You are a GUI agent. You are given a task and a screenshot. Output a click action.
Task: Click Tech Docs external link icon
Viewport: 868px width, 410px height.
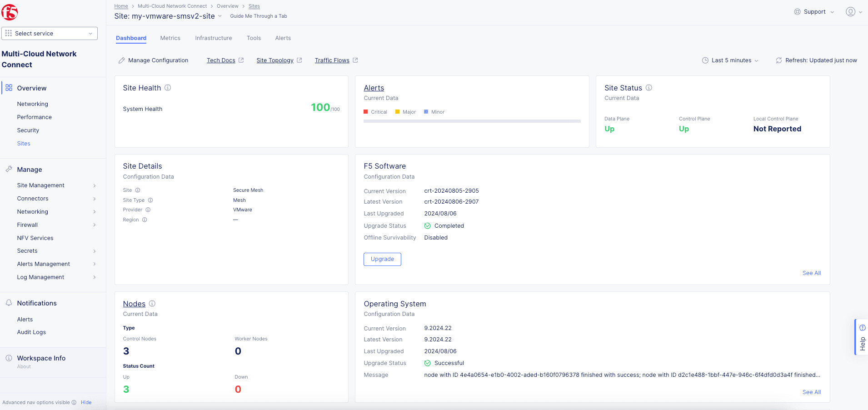click(241, 60)
